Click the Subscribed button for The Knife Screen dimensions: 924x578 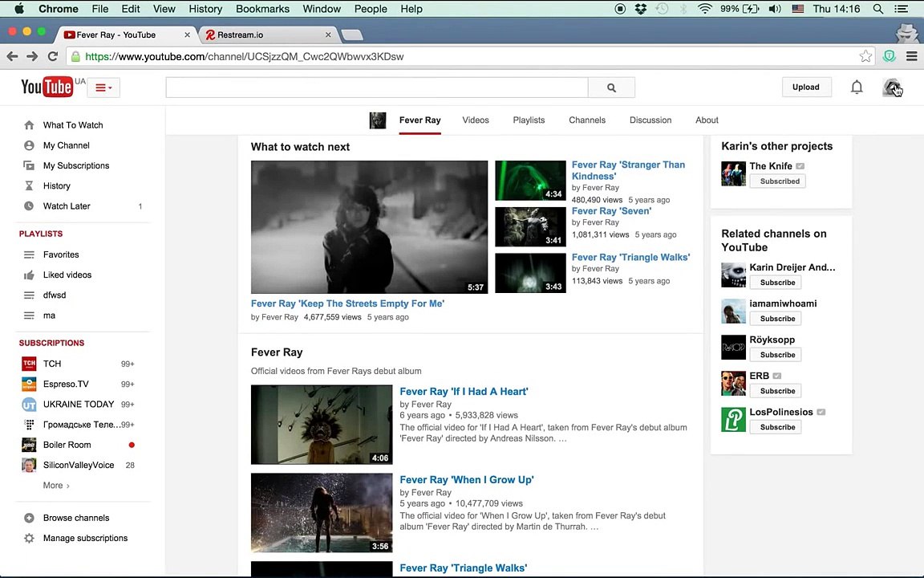pos(777,181)
